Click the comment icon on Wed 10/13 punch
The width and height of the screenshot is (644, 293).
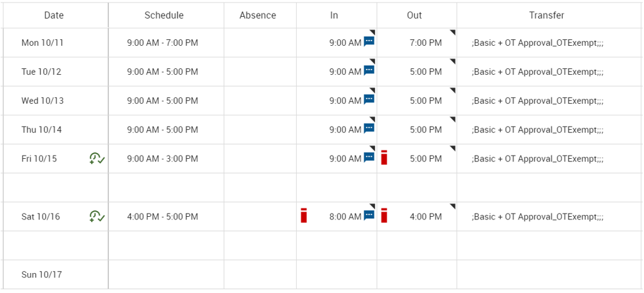pyautogui.click(x=369, y=100)
